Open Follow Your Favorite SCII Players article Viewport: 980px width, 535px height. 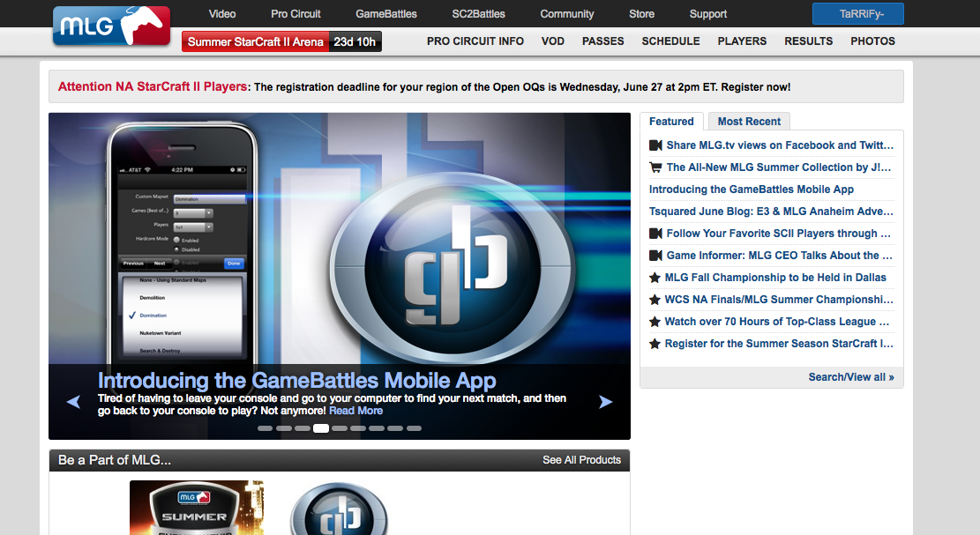pos(779,234)
